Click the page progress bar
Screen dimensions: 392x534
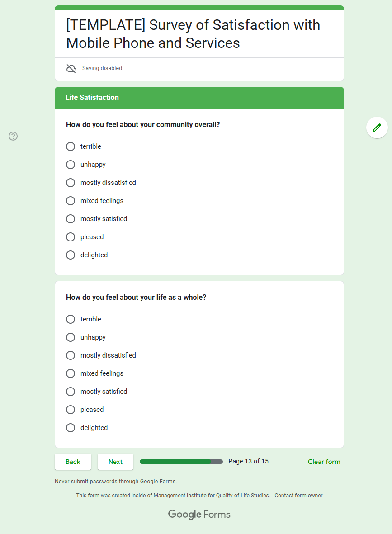tap(181, 462)
